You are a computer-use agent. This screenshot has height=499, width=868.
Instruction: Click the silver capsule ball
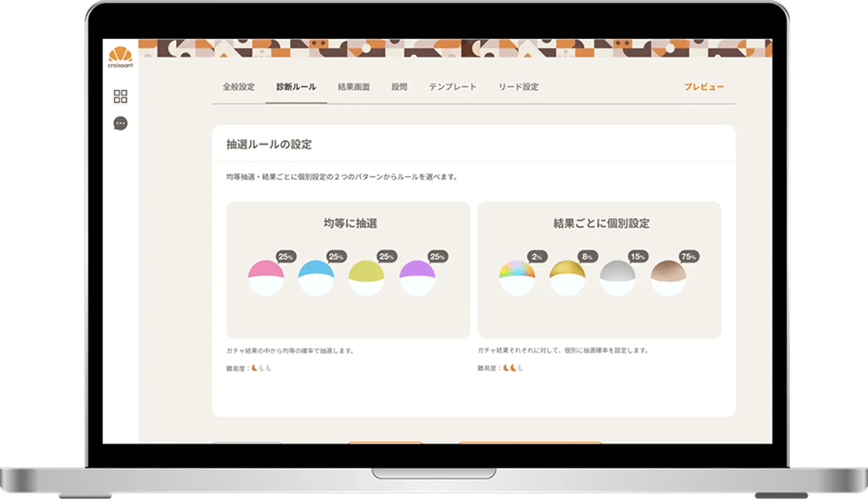[x=618, y=277]
